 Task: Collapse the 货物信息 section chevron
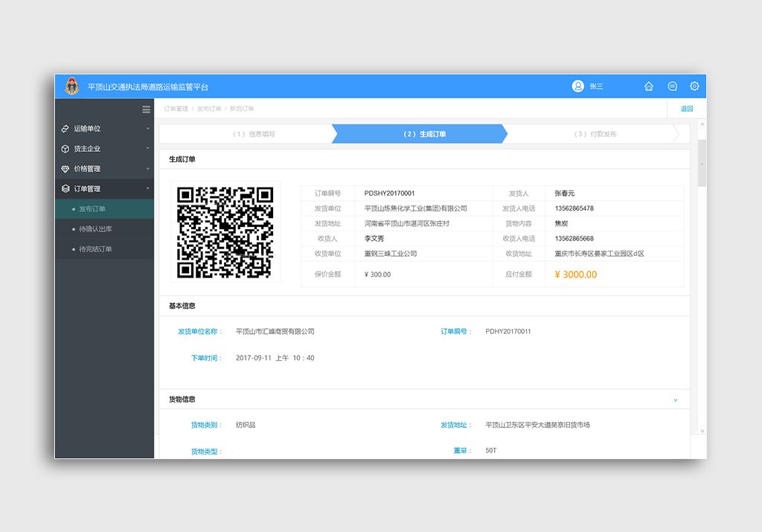point(676,400)
